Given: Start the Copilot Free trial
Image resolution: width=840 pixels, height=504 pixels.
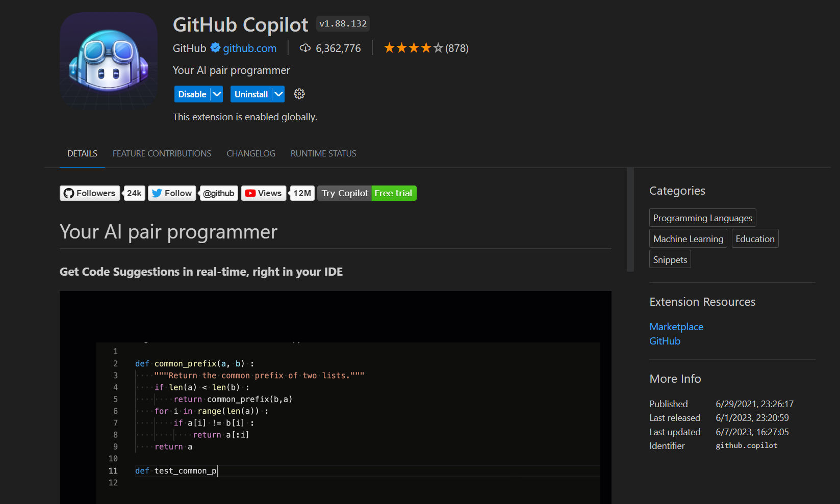Looking at the screenshot, I should (393, 193).
